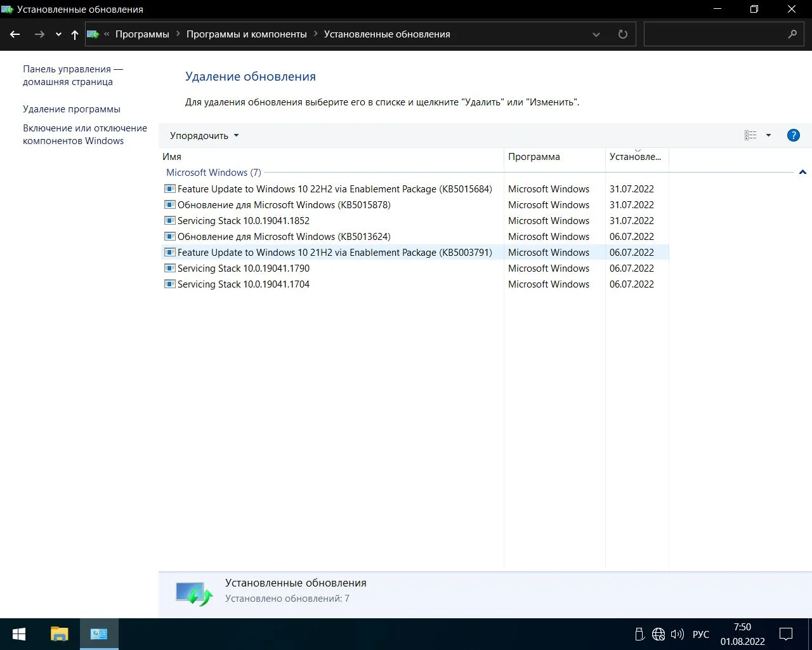Click the Microsoft Windows (7) group label

click(214, 173)
